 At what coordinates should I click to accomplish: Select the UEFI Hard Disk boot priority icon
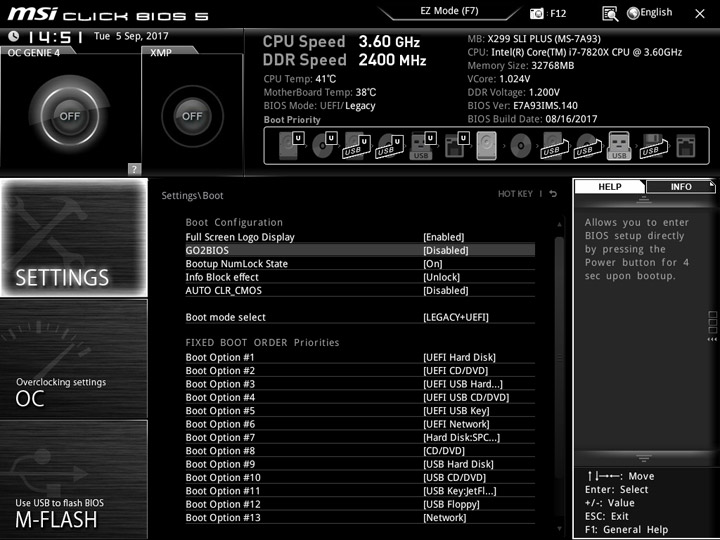[x=291, y=146]
